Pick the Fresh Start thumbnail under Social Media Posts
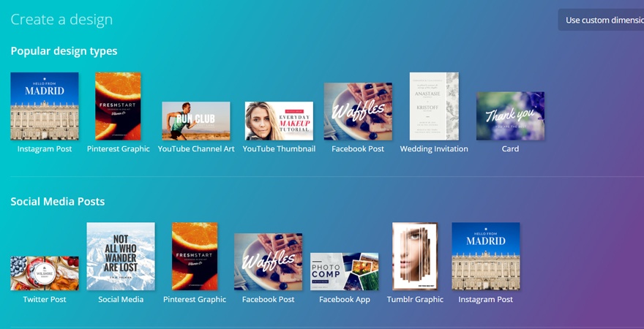 [x=195, y=256]
